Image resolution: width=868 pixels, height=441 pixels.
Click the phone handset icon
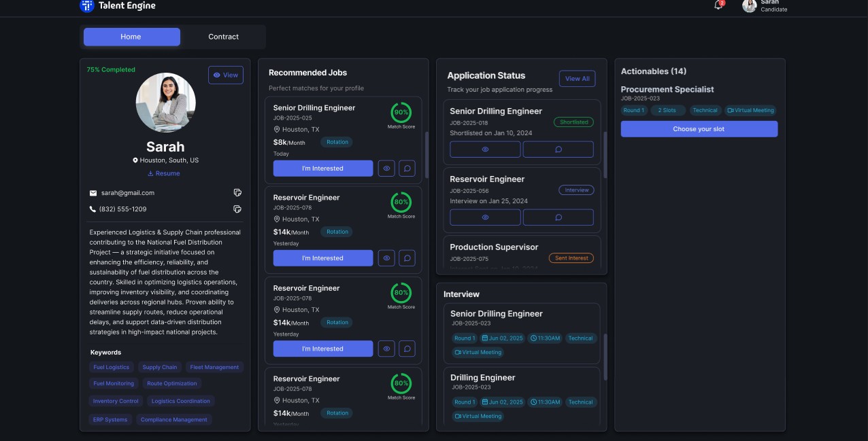pyautogui.click(x=93, y=209)
